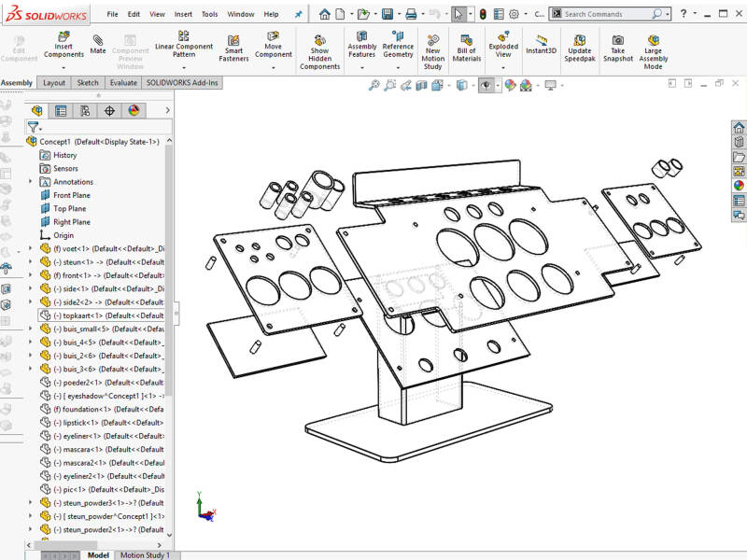
Task: Click Take Snapshot icon
Action: point(617,47)
